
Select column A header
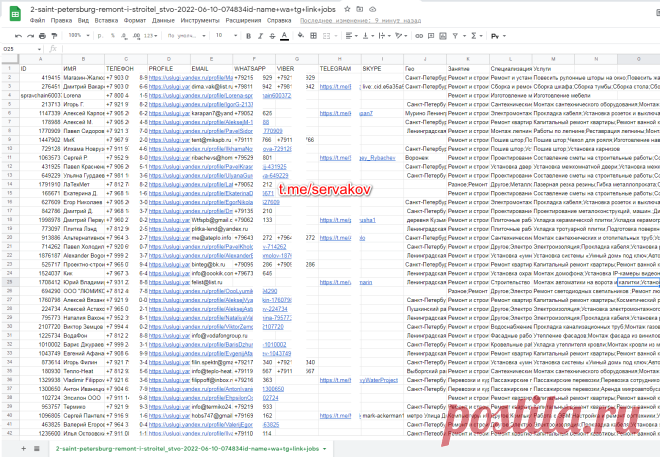(x=40, y=59)
